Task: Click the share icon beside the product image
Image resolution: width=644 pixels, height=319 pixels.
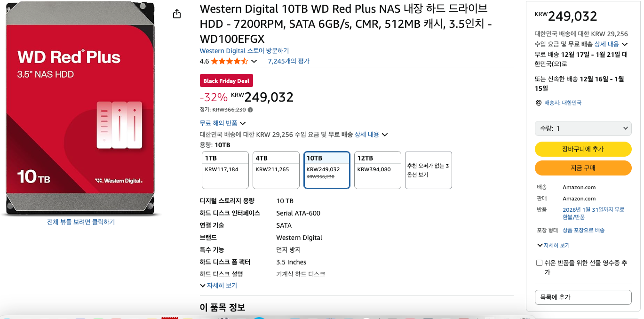Action: point(177,14)
